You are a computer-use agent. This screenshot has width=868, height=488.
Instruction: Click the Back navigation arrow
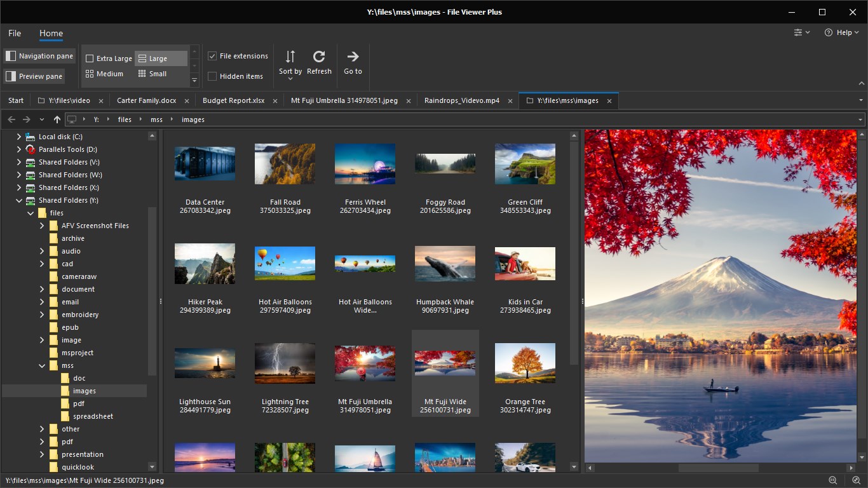pos(11,119)
